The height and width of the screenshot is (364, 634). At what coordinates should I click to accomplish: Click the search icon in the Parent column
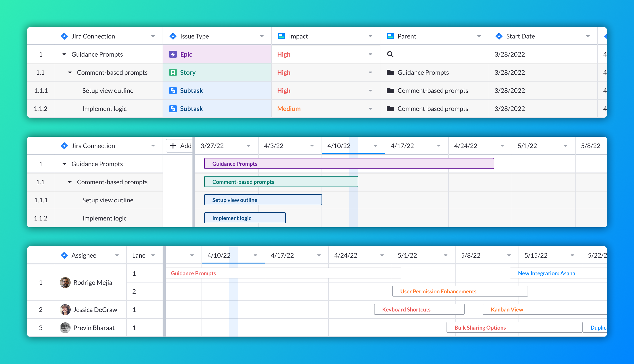tap(390, 54)
